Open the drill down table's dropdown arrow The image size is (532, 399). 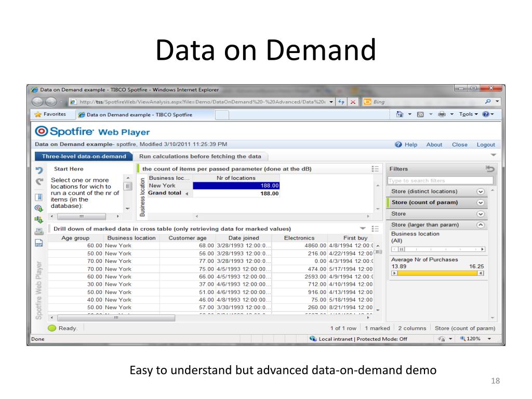(x=363, y=229)
